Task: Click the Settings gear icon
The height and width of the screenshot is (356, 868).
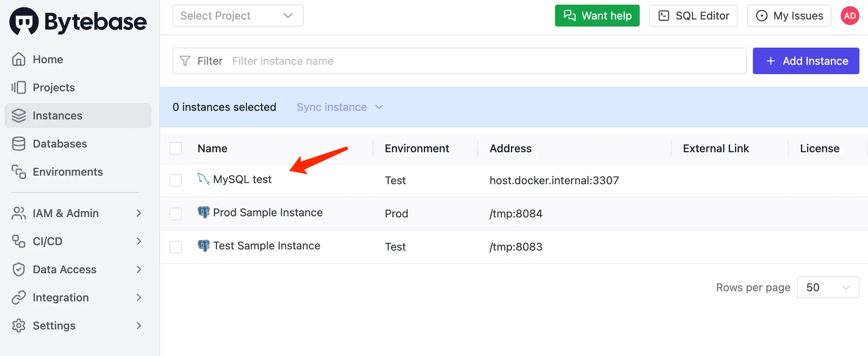Action: click(x=19, y=326)
